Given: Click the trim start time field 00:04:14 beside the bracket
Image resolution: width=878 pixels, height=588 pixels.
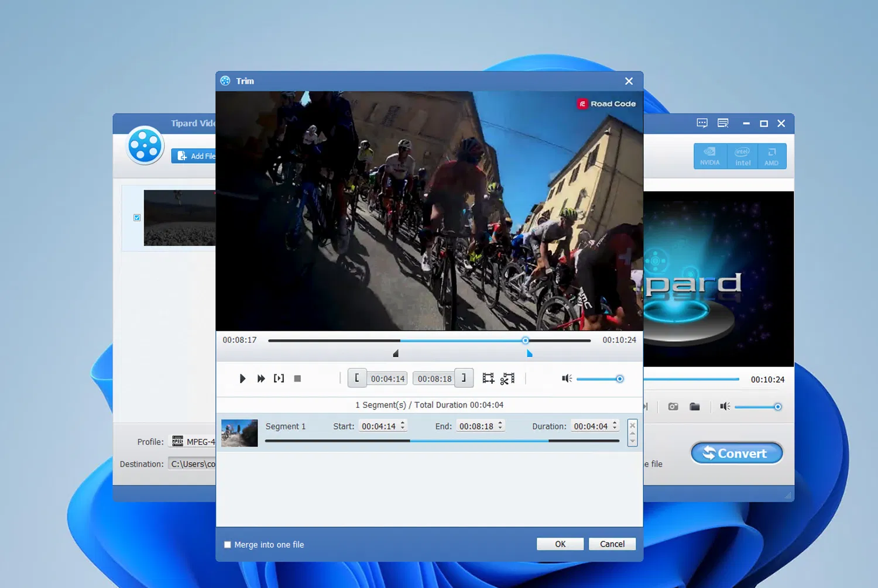Looking at the screenshot, I should pyautogui.click(x=388, y=379).
